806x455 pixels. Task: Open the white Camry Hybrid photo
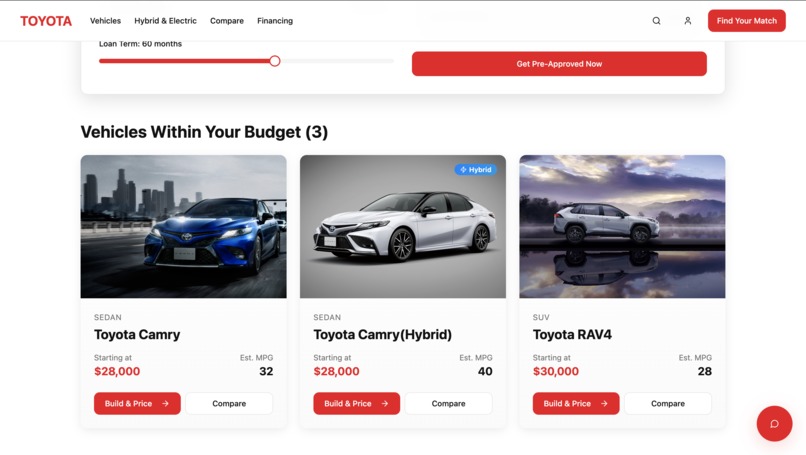[403, 227]
